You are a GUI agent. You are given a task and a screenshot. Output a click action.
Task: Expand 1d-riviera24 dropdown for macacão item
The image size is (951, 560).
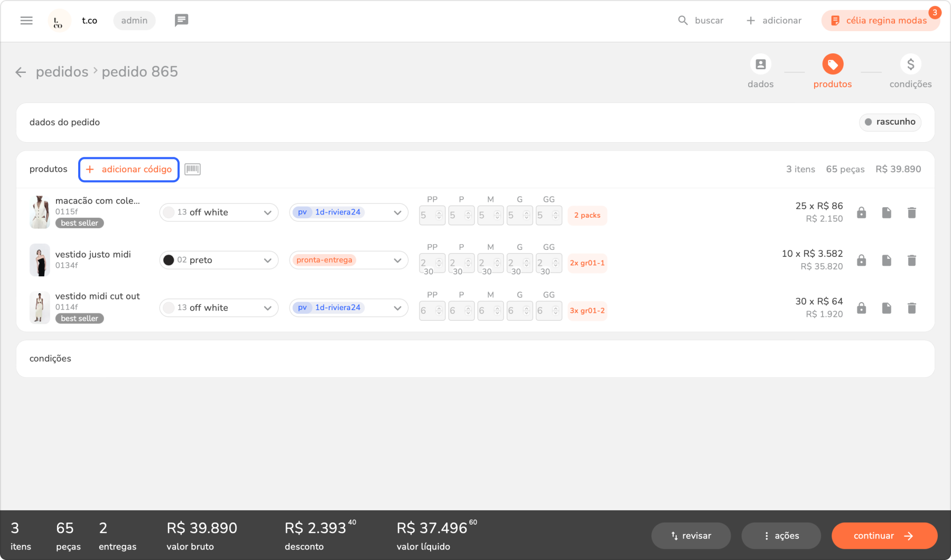tap(397, 213)
